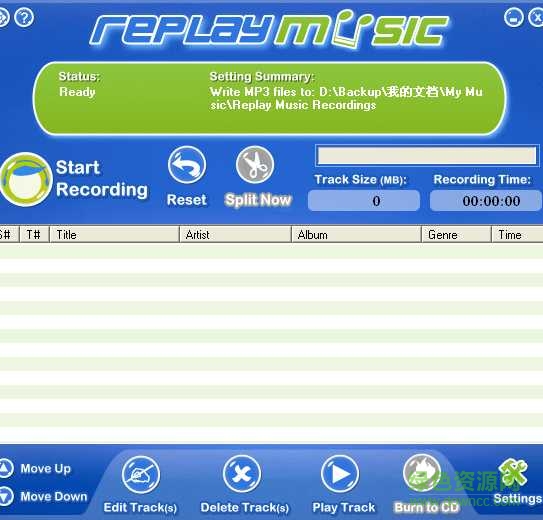Sort tracks by the Genre column header

pos(456,235)
